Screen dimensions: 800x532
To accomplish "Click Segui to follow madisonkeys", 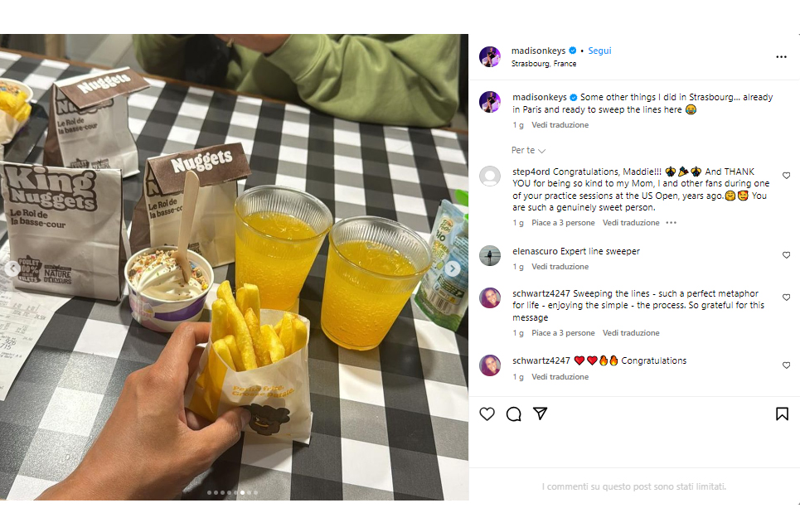I will coord(599,51).
